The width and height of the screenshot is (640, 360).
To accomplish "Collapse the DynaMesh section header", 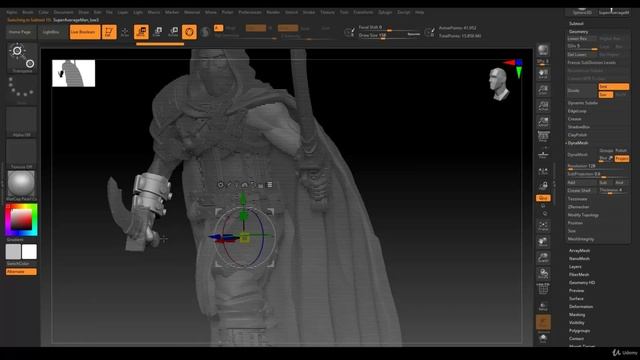I will point(578,143).
